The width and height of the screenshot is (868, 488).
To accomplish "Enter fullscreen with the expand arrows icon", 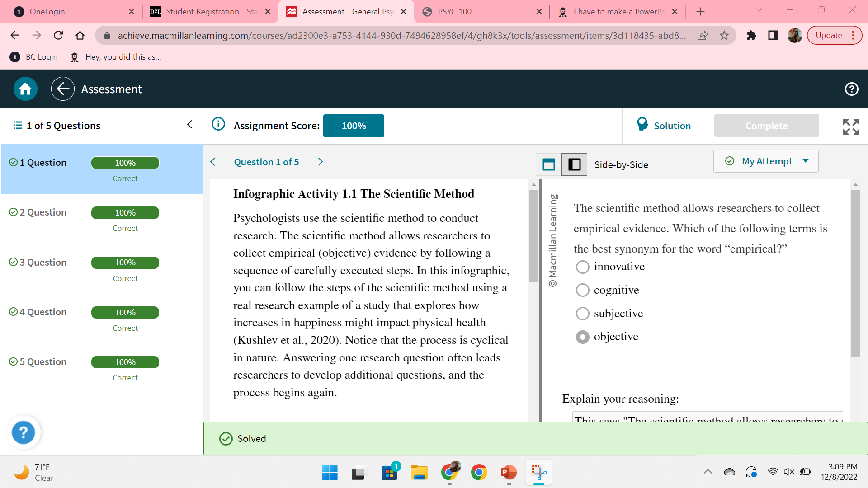I will click(x=851, y=127).
